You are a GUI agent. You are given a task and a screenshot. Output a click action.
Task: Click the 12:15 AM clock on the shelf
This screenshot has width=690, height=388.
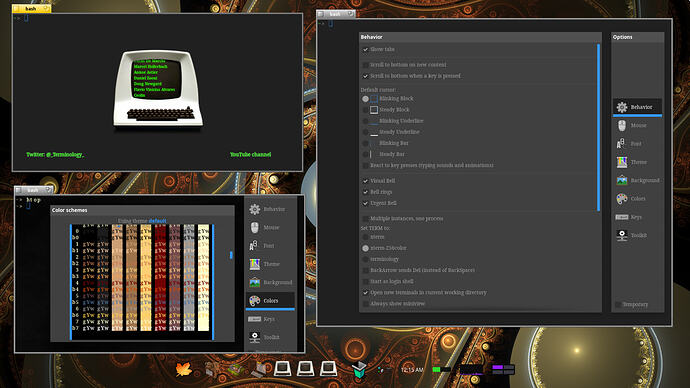412,370
